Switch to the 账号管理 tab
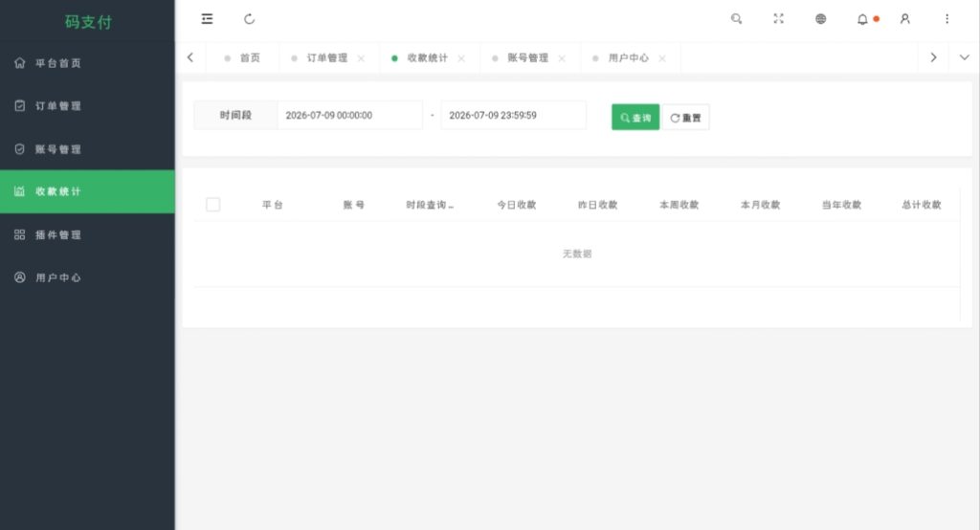Image resolution: width=980 pixels, height=530 pixels. click(x=528, y=58)
